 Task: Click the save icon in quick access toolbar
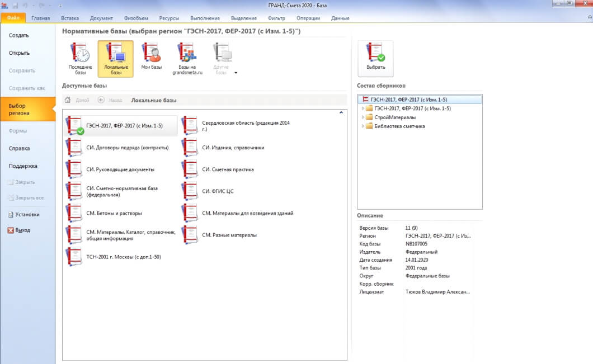[x=16, y=6]
